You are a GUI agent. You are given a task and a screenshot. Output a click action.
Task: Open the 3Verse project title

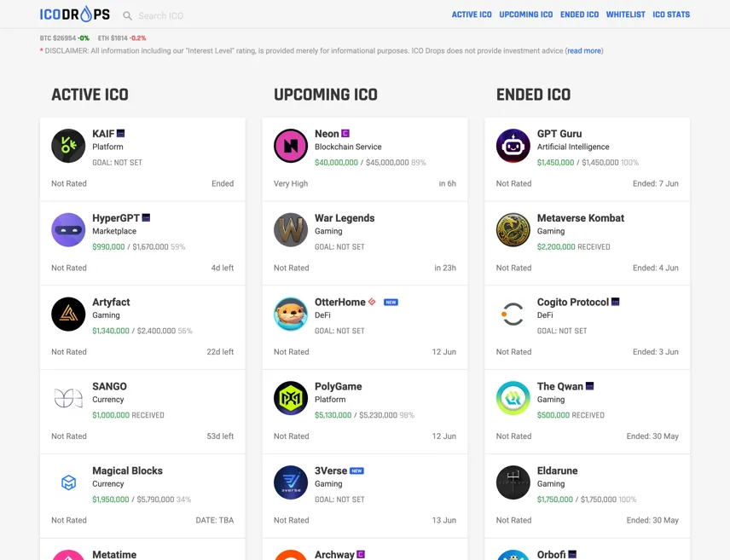pyautogui.click(x=331, y=471)
